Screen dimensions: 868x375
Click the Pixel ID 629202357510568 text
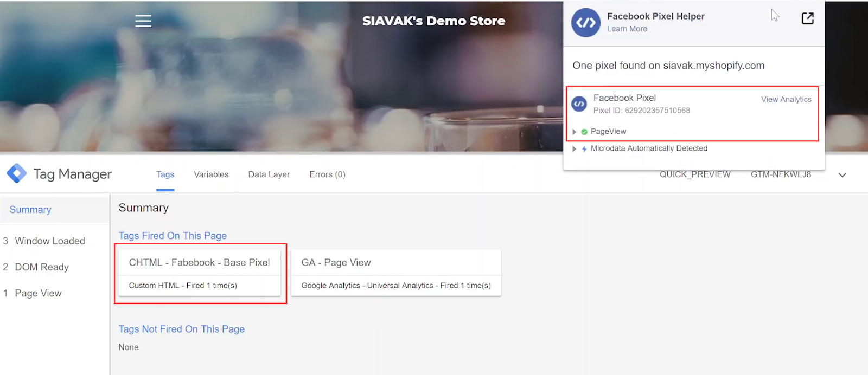coord(642,111)
